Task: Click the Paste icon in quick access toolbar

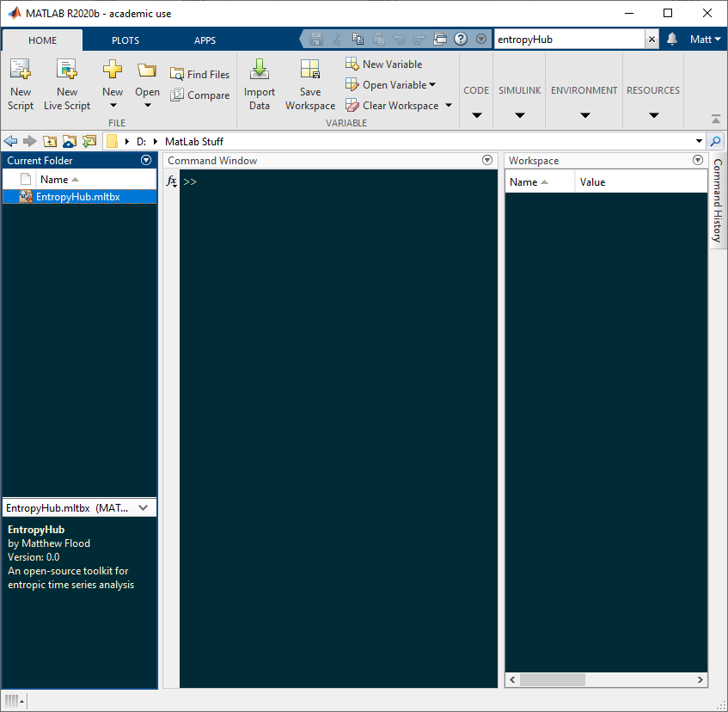Action: (378, 39)
